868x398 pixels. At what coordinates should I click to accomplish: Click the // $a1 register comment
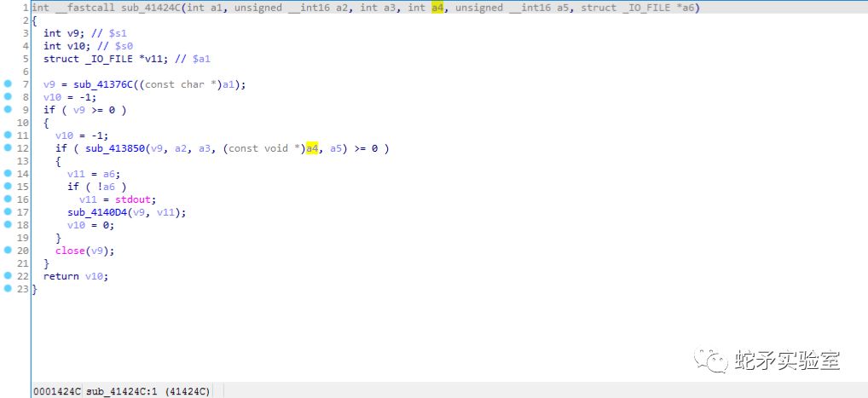coord(194,59)
